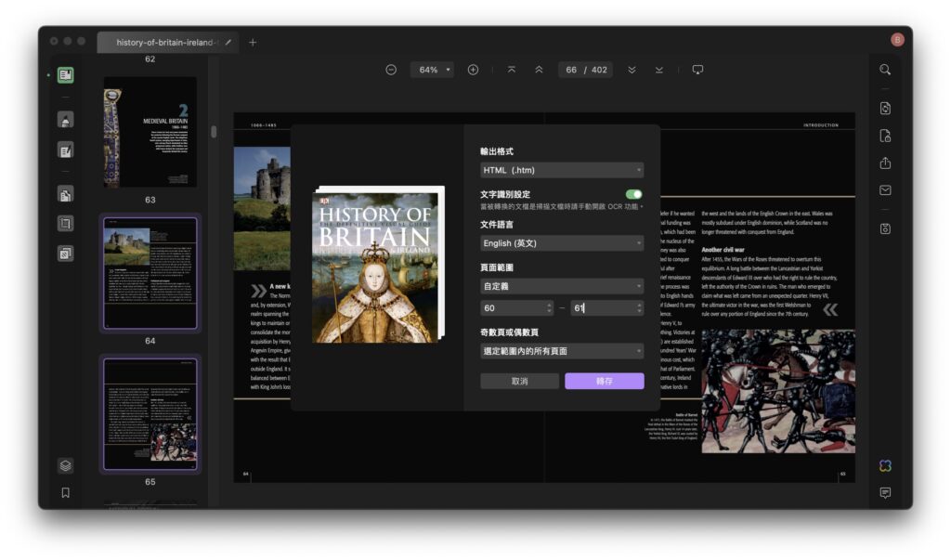Select the crop pages tool icon
This screenshot has height=560, width=951.
pos(66,223)
